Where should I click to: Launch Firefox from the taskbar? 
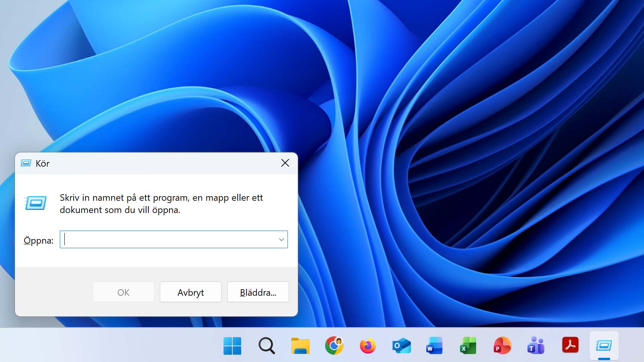coord(367,346)
